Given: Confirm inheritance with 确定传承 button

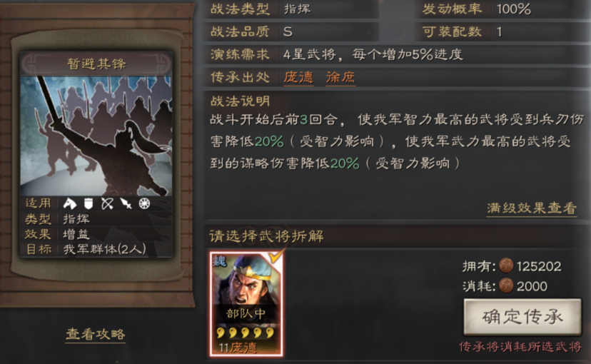Looking at the screenshot, I should tap(522, 317).
